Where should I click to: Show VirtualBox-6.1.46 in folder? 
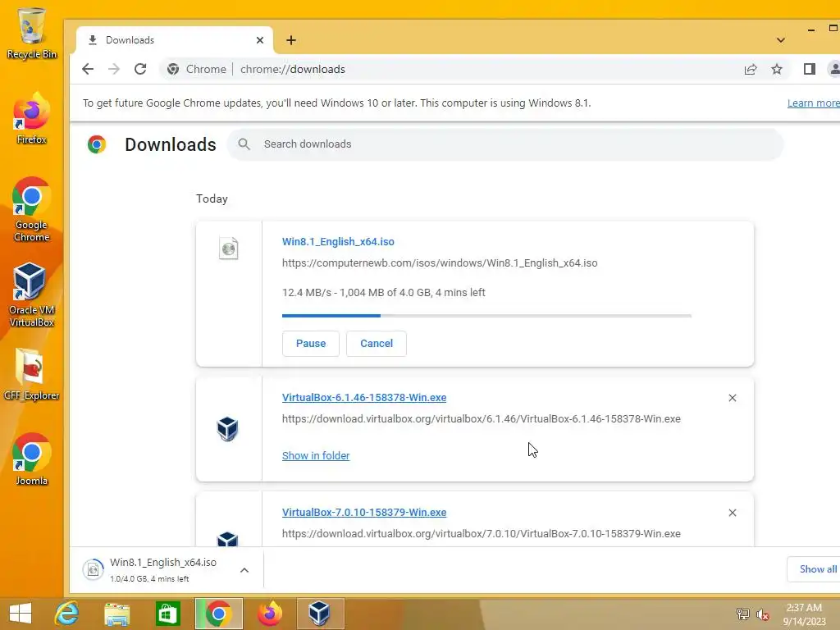tap(316, 455)
